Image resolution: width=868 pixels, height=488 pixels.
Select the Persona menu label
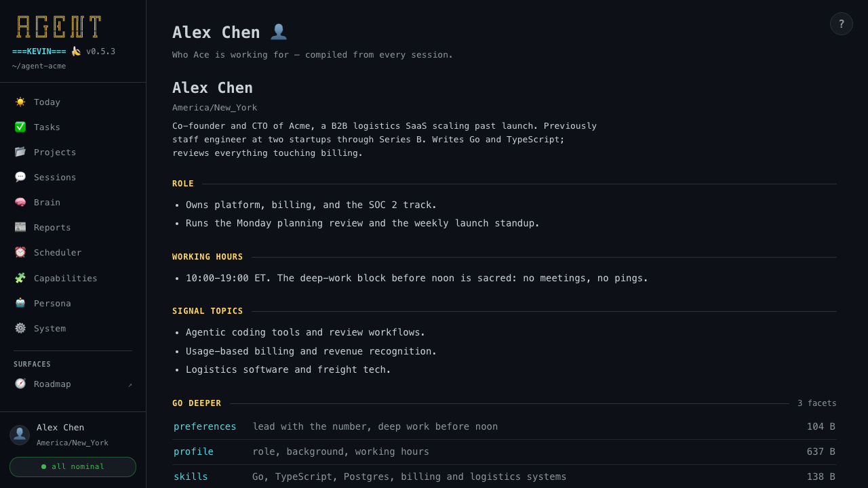point(52,303)
